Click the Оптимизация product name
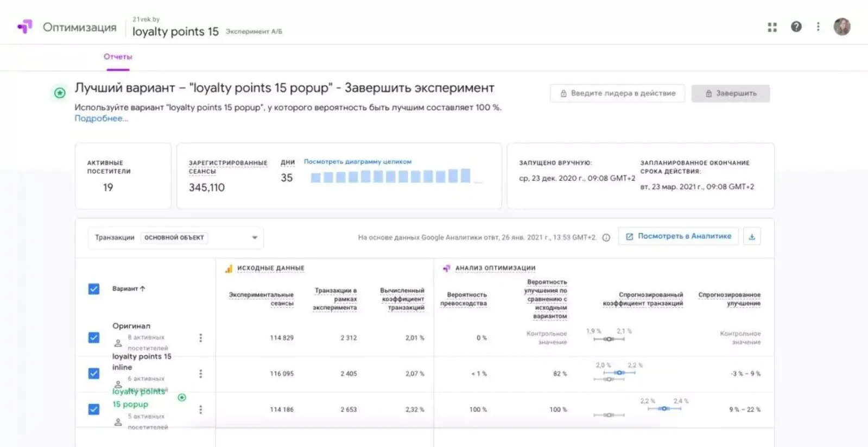This screenshot has height=447, width=868. pos(79,27)
